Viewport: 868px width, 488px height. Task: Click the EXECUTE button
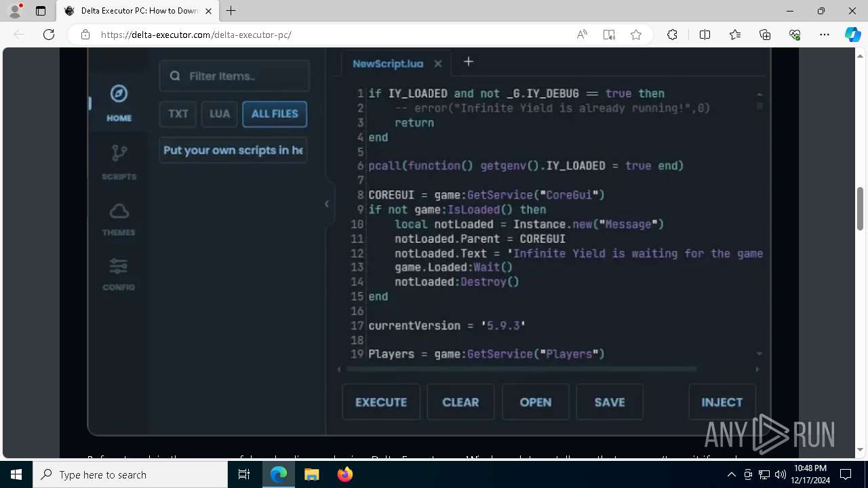point(381,402)
